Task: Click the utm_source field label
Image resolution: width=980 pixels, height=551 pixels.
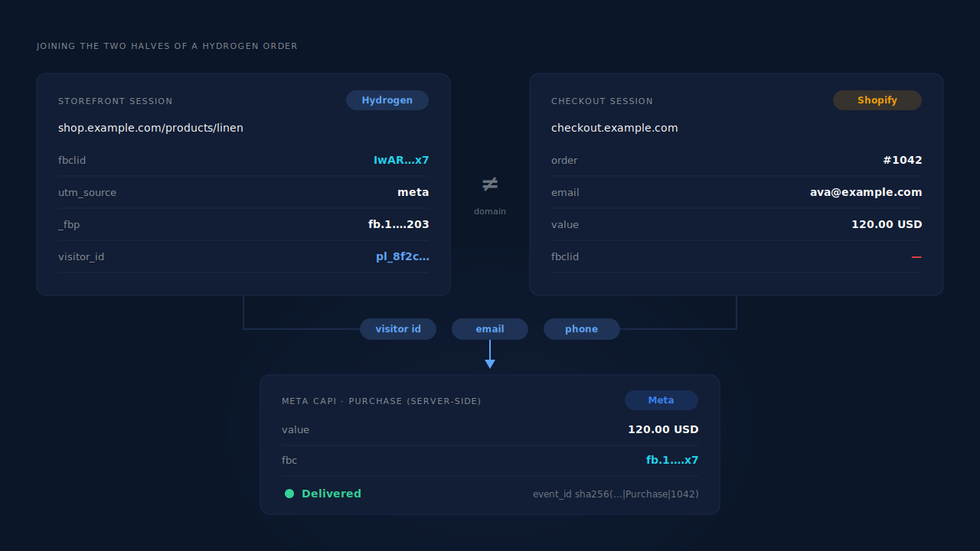Action: click(x=87, y=193)
